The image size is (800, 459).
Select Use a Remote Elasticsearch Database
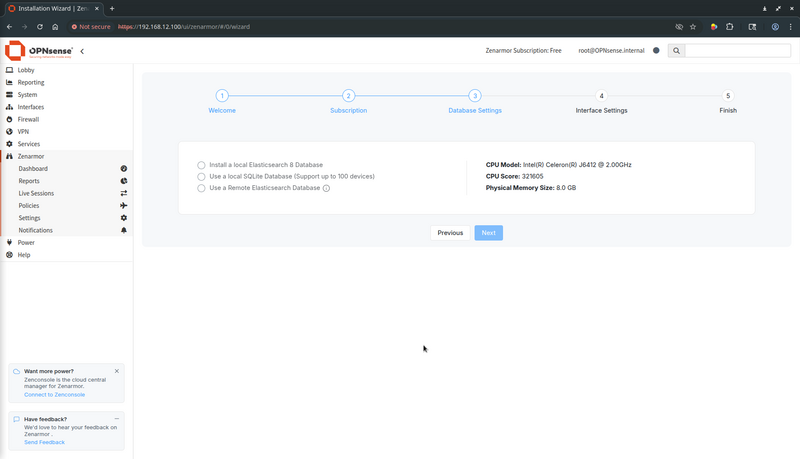tap(201, 188)
